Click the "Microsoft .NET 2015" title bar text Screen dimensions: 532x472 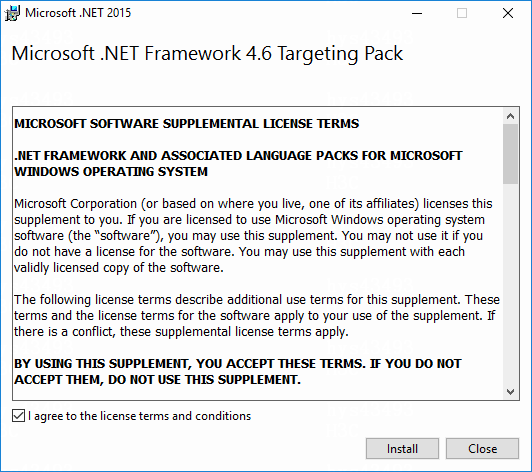tap(78, 13)
